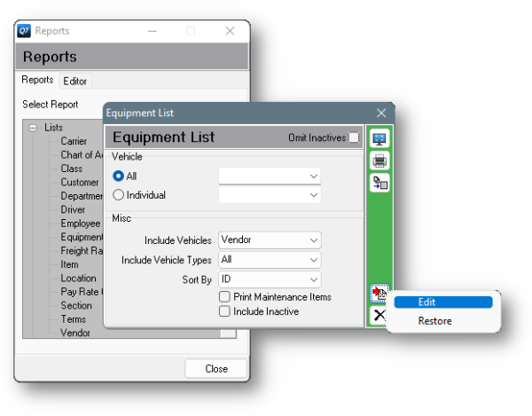
Task: Click the black X cancel icon in sidebar
Action: pyautogui.click(x=379, y=315)
